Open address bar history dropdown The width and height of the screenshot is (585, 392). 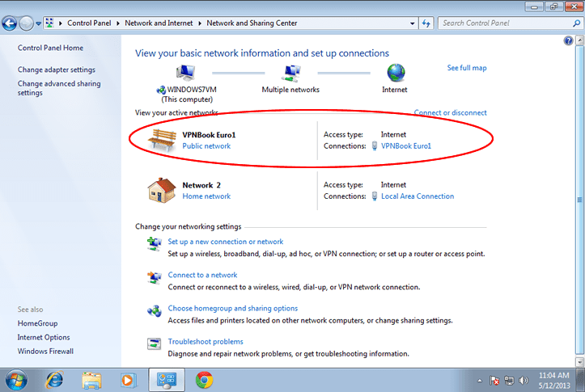[x=412, y=23]
